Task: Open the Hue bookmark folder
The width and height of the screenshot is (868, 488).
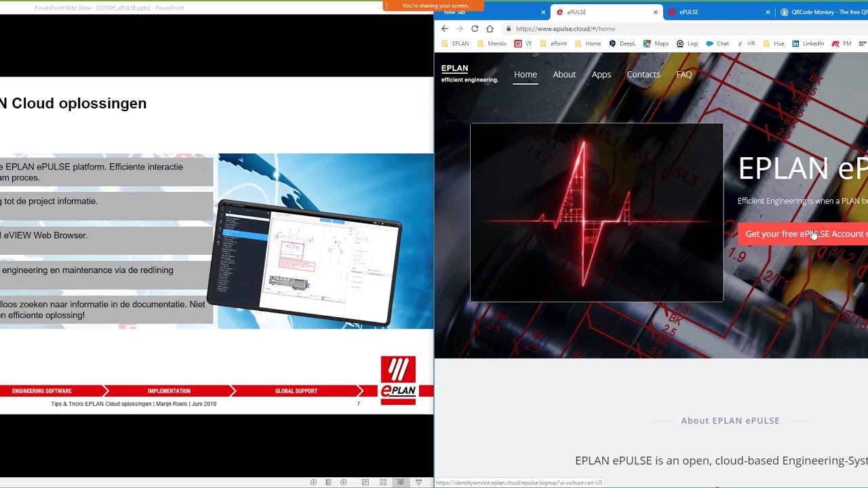Action: [773, 43]
